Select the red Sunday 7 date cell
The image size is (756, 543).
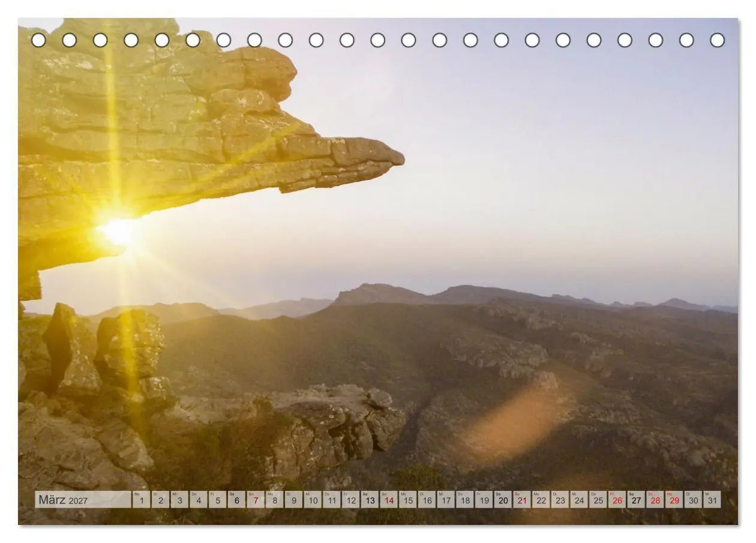[256, 500]
